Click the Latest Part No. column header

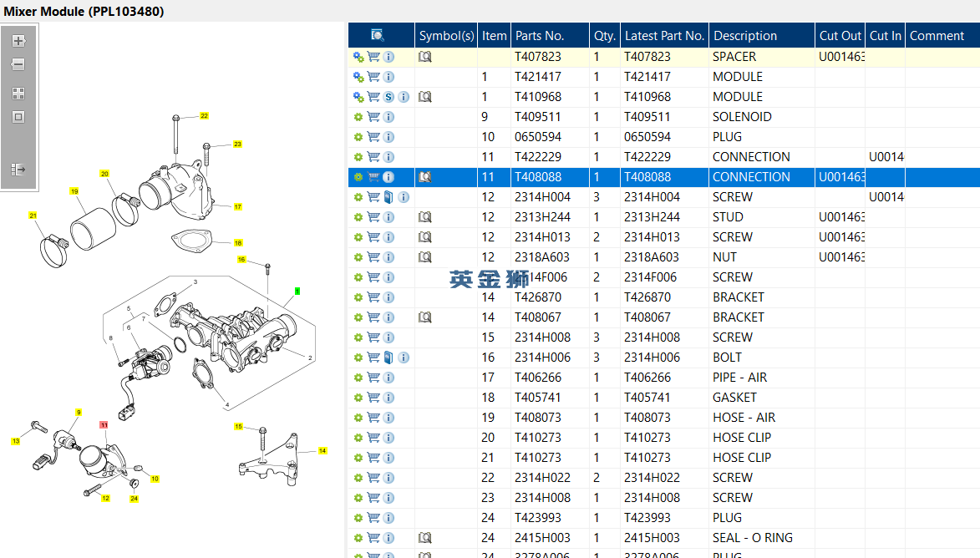(664, 36)
